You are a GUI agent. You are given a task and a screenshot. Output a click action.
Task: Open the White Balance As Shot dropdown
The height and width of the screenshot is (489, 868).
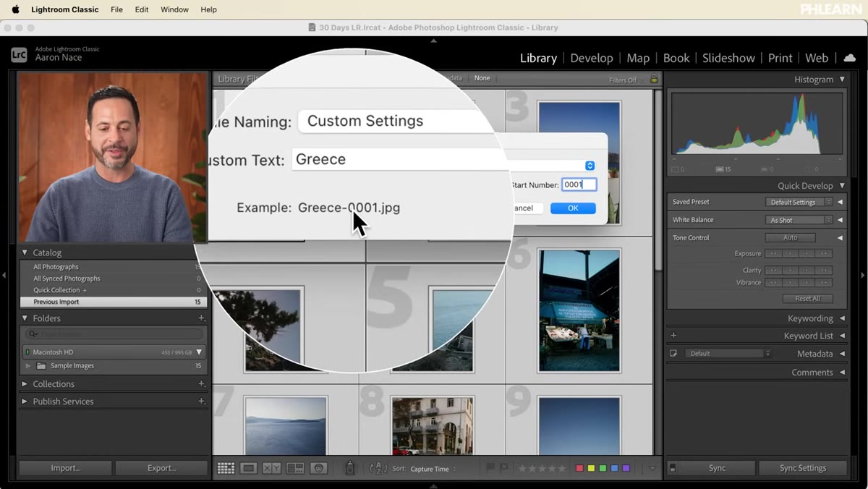tap(799, 220)
